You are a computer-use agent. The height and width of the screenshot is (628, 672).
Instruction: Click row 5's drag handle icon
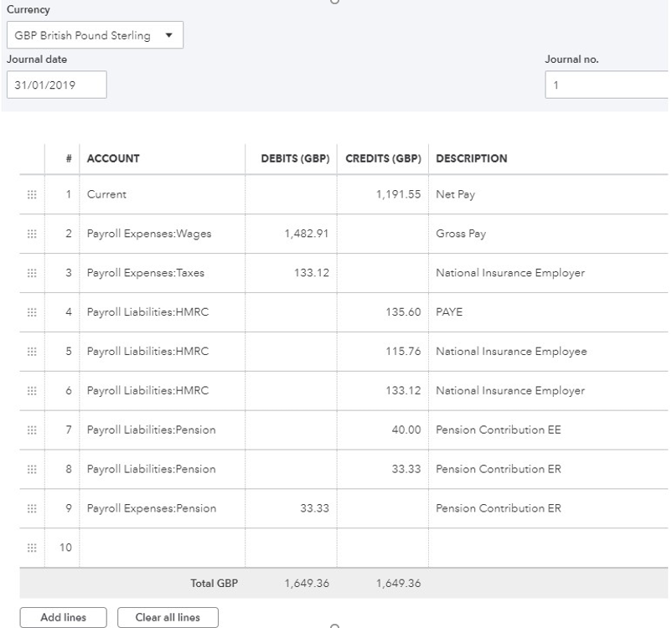pos(32,351)
